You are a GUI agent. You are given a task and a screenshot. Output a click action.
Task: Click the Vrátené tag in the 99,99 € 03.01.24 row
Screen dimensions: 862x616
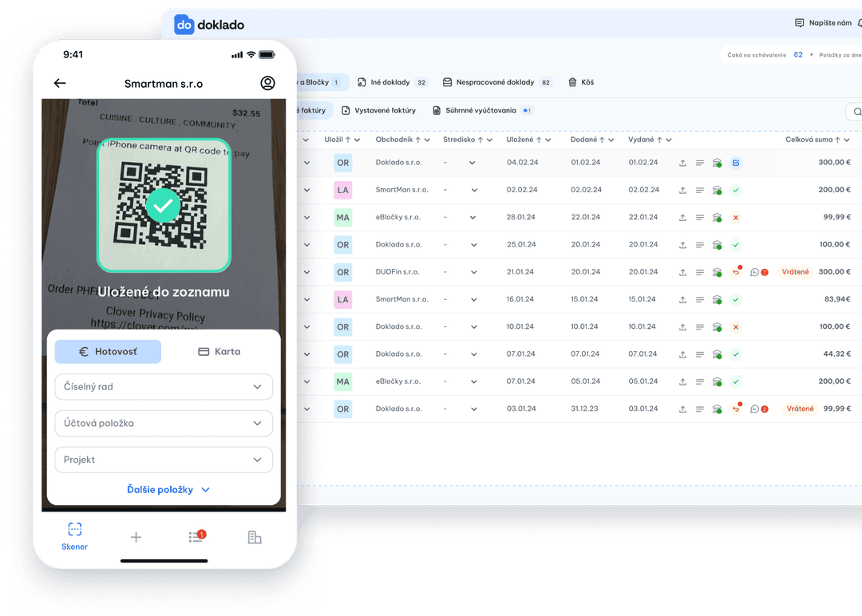pyautogui.click(x=799, y=409)
